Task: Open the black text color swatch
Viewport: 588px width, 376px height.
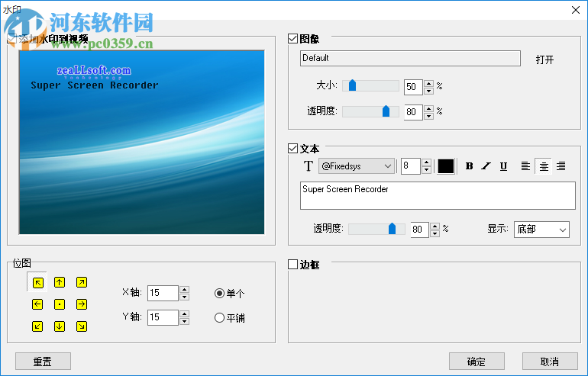Action: [x=446, y=166]
